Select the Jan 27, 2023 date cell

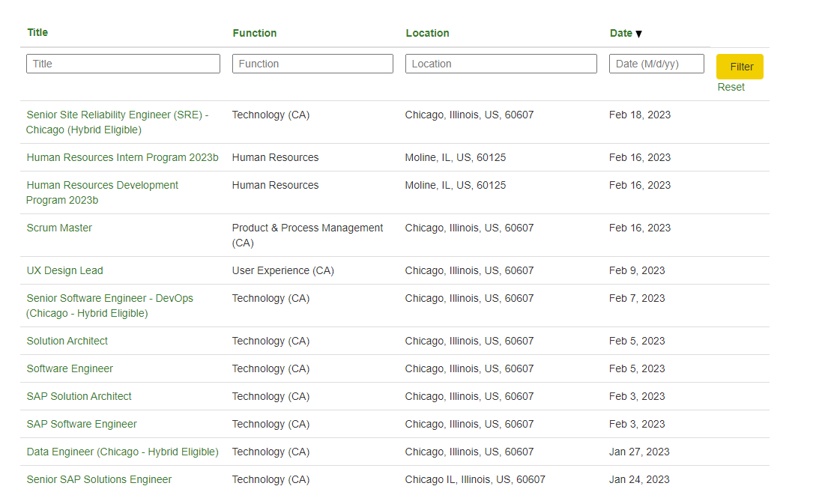[639, 452]
